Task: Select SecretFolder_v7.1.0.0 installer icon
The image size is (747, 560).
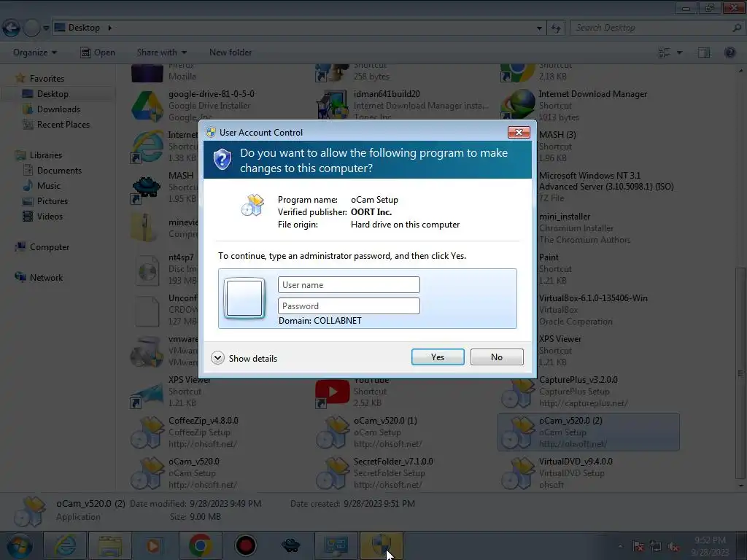Action: (x=333, y=473)
